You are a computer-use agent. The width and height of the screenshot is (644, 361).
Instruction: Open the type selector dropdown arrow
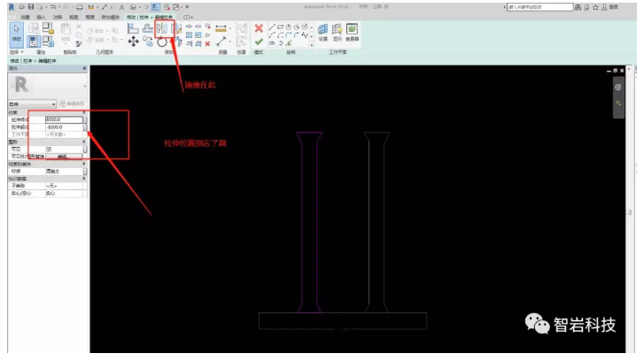(x=85, y=86)
